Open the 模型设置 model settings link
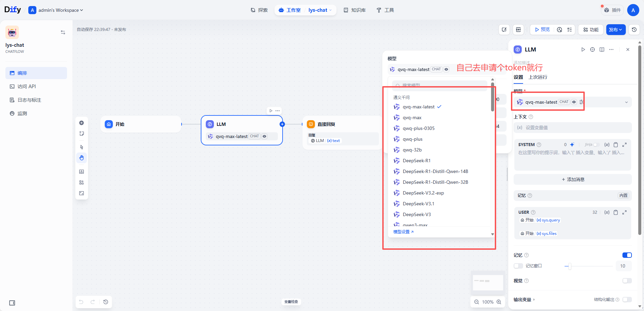644x311 pixels. (403, 232)
